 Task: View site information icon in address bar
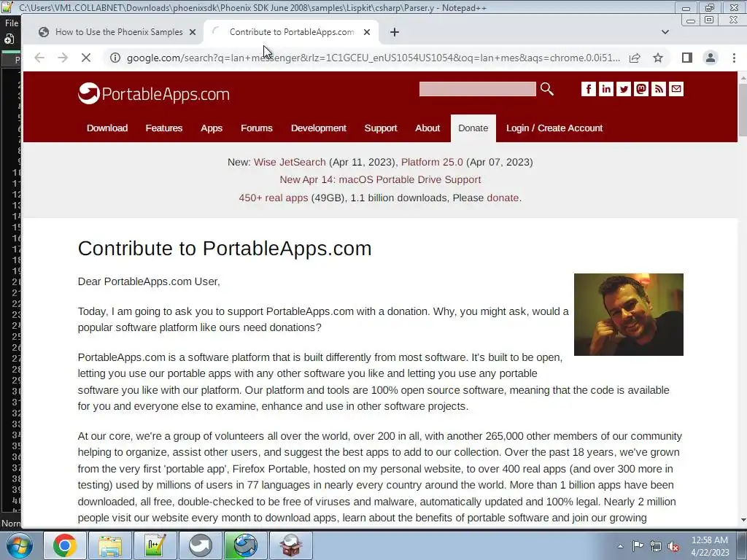pos(115,58)
